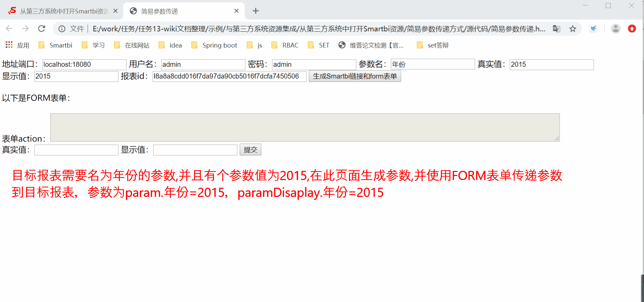Viewport: 644px width, 302px height.
Task: Click the translate page icon
Action: tap(557, 29)
